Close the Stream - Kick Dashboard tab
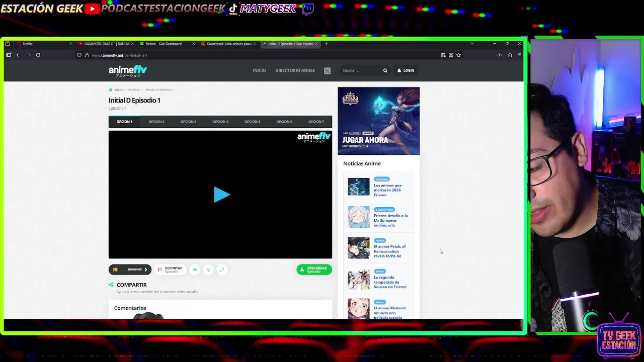 tap(194, 44)
